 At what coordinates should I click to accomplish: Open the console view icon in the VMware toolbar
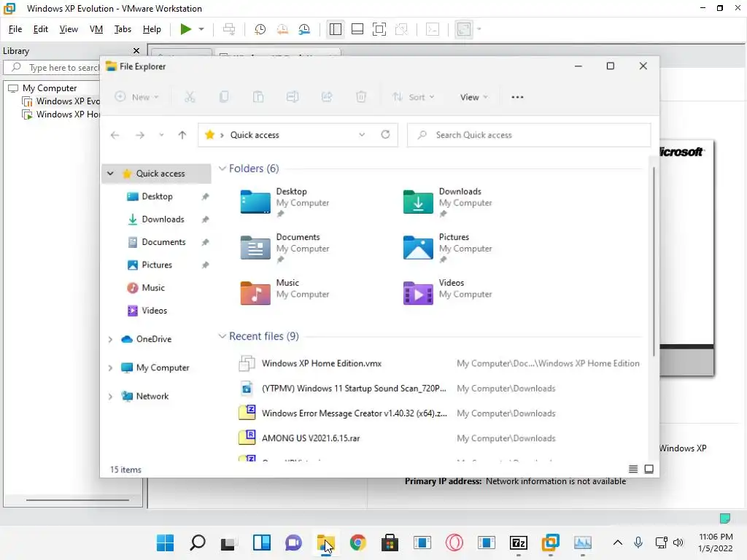point(433,29)
